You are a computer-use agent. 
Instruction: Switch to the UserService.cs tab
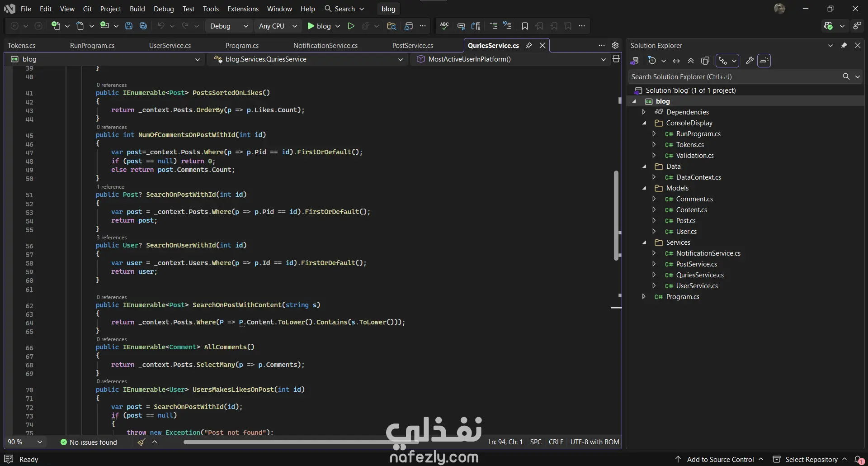pos(170,45)
